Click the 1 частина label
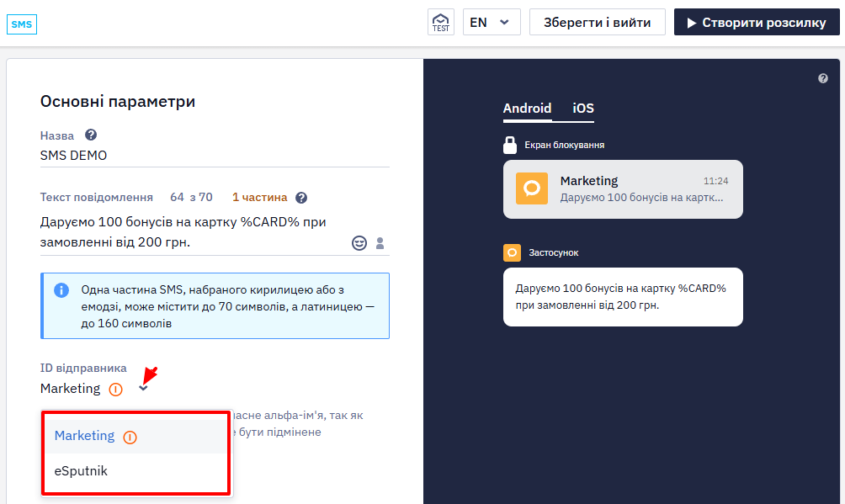This screenshot has width=845, height=504. tap(260, 197)
